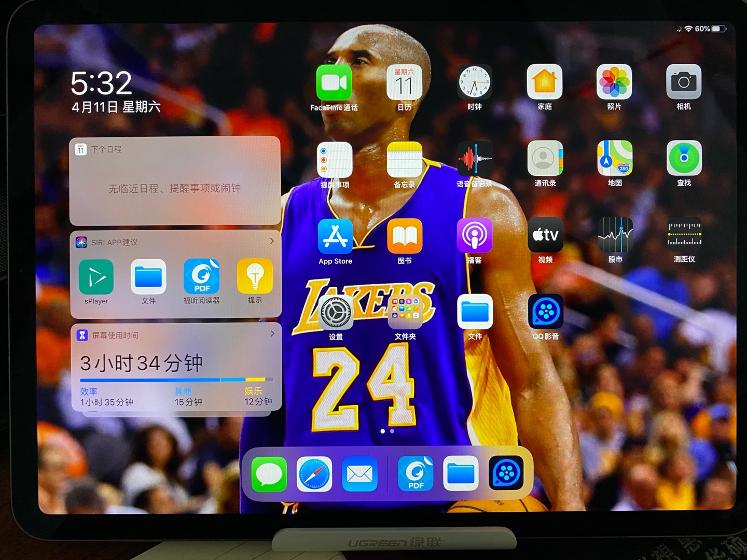Open the FaceTime app
This screenshot has height=560, width=747.
point(334,83)
